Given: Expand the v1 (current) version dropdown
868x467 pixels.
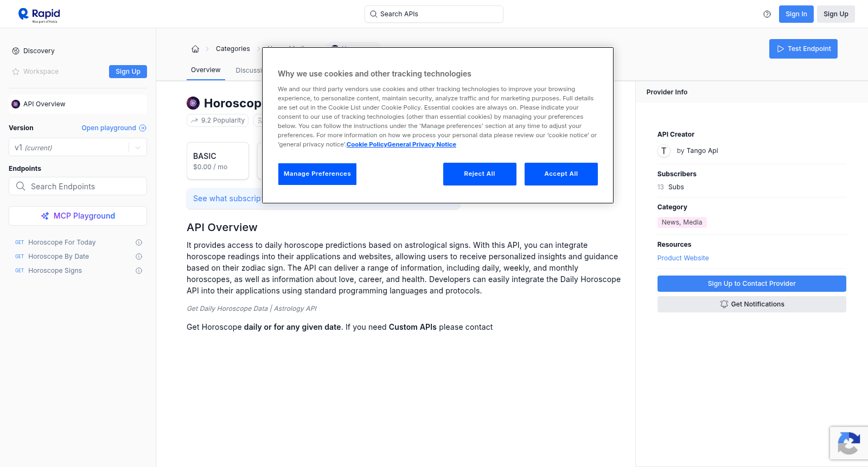Looking at the screenshot, I should coord(78,148).
